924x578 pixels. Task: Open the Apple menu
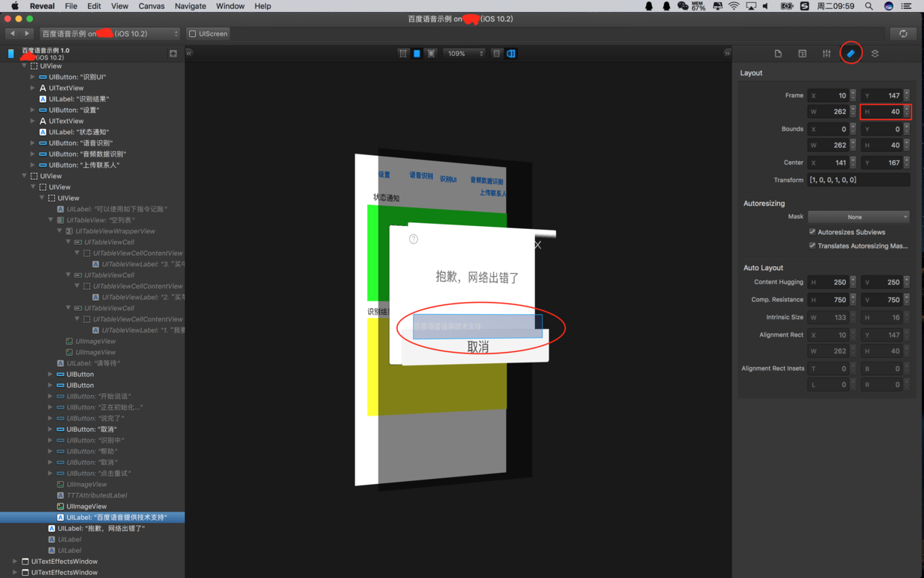click(14, 6)
